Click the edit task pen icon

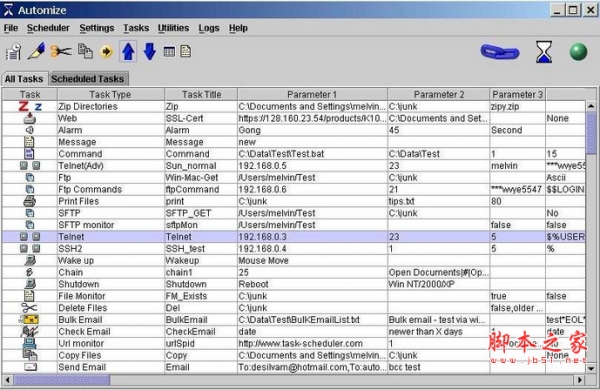(36, 51)
